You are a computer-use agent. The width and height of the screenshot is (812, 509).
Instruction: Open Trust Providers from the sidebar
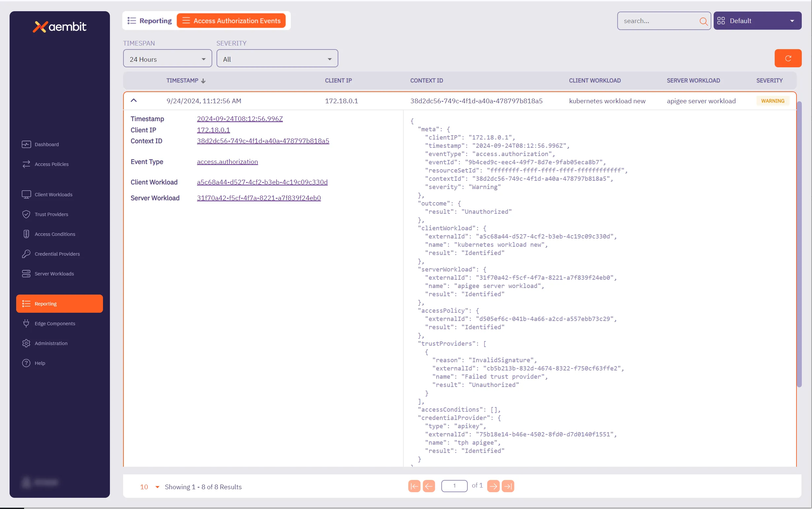click(x=51, y=214)
